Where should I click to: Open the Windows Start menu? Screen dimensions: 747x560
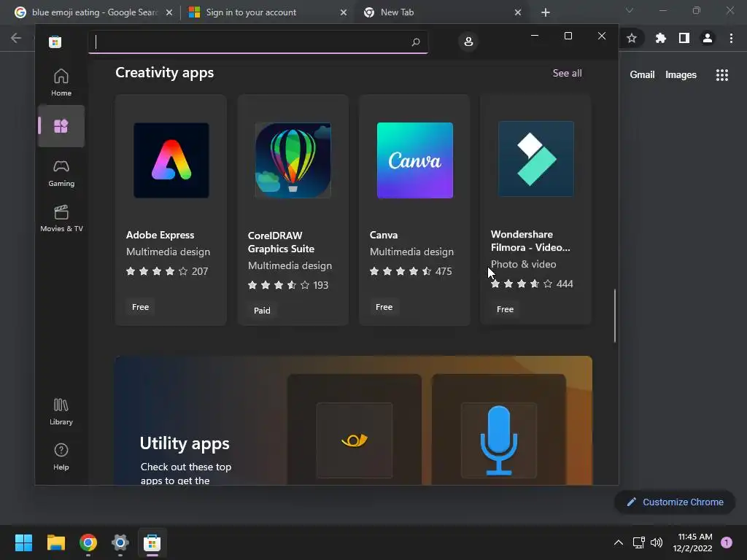coord(24,542)
